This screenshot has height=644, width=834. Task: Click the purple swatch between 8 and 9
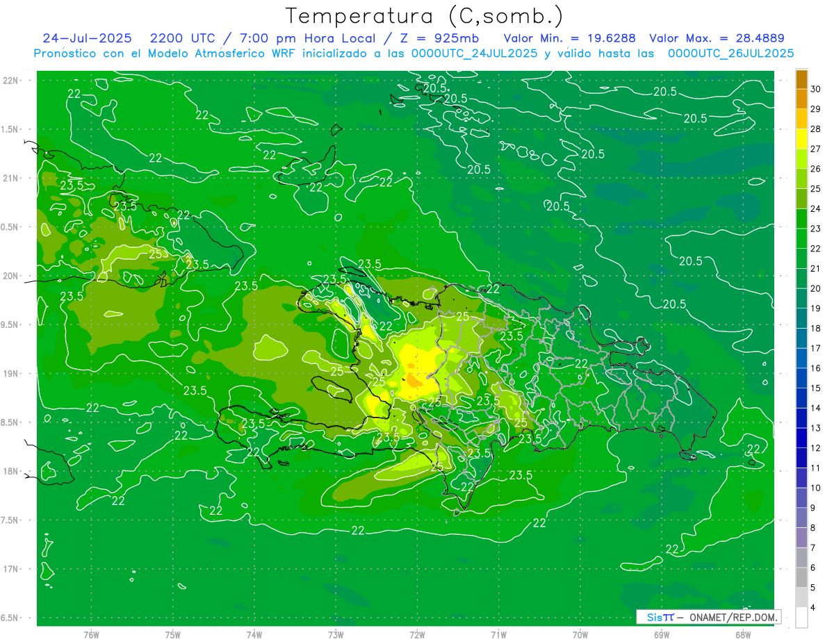point(801,518)
